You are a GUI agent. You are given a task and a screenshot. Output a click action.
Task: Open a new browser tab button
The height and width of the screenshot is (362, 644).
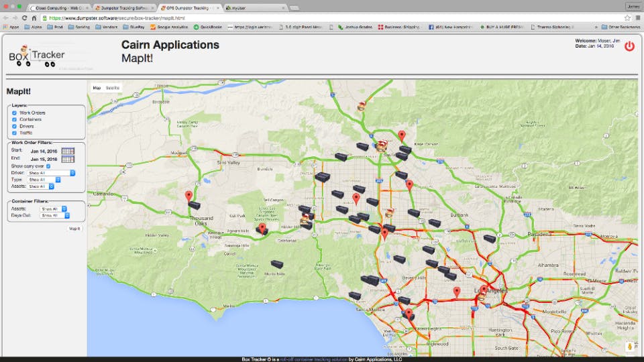click(x=294, y=8)
